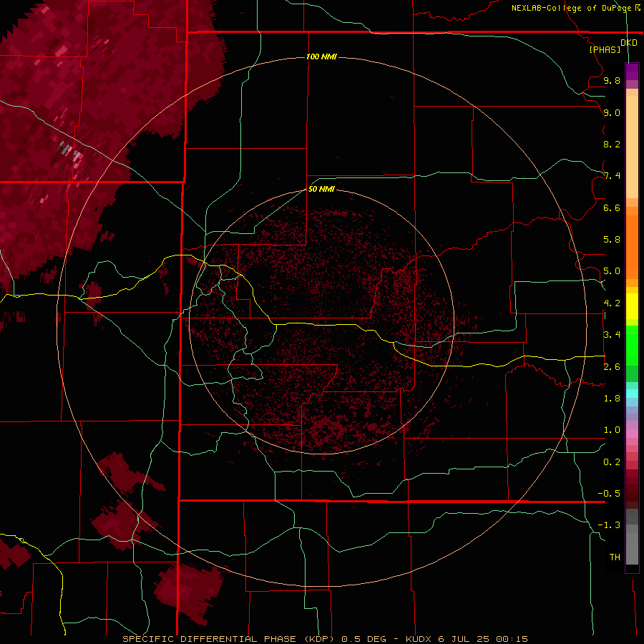This screenshot has width=644, height=644.
Task: Click the orange segment of the color bar
Action: pos(632,246)
